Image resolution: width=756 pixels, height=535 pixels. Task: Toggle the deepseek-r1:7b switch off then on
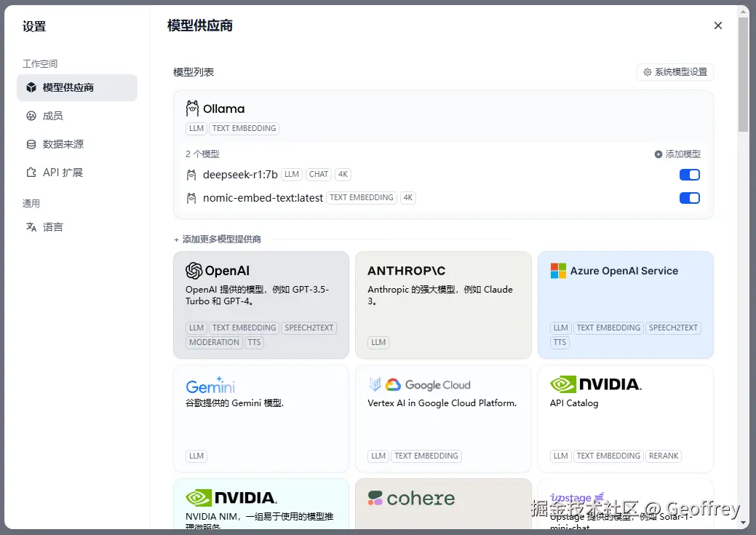point(688,174)
